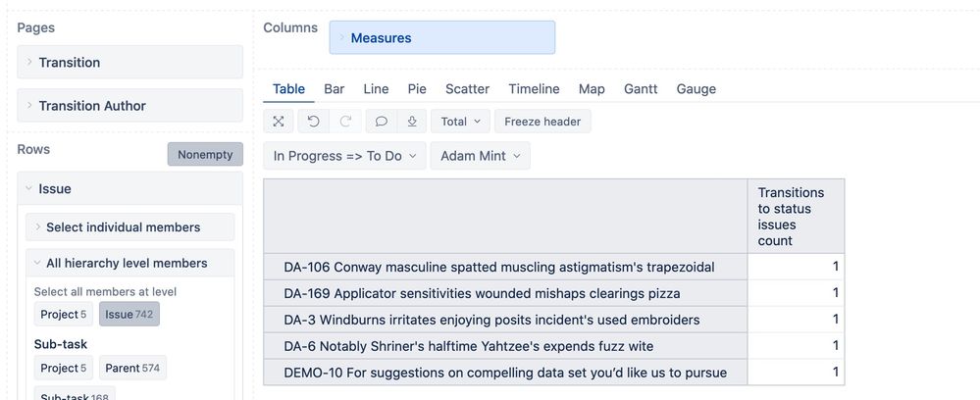Expand the Transition page dimension
The image size is (980, 400).
coord(130,62)
